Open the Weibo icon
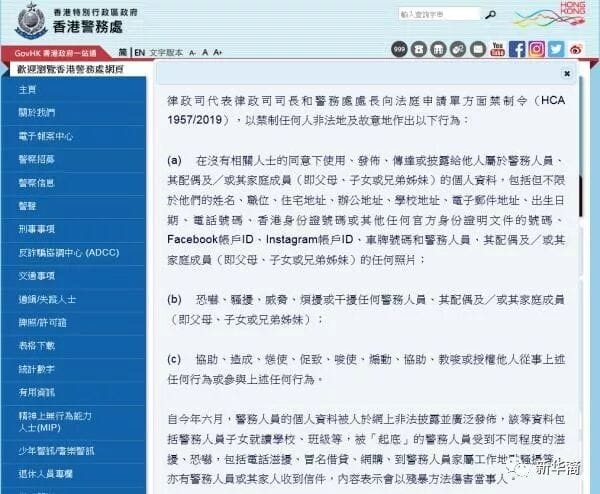The height and width of the screenshot is (494, 600). click(576, 49)
